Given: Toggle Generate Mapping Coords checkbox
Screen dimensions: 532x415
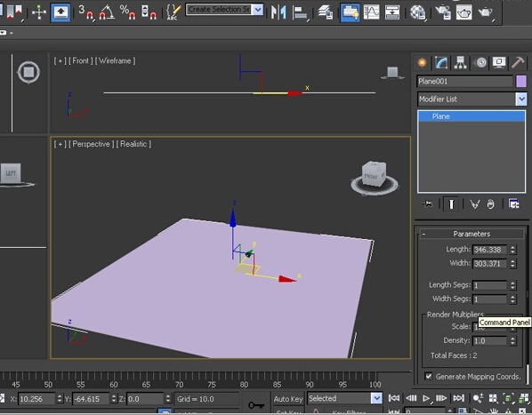Looking at the screenshot, I should coord(429,376).
